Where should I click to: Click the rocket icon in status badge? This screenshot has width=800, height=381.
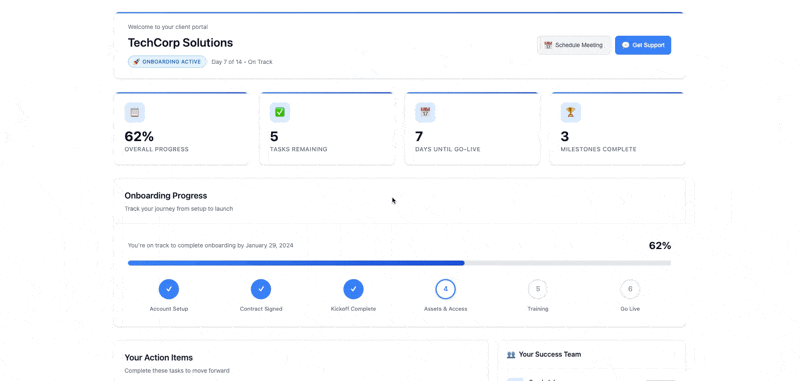137,62
